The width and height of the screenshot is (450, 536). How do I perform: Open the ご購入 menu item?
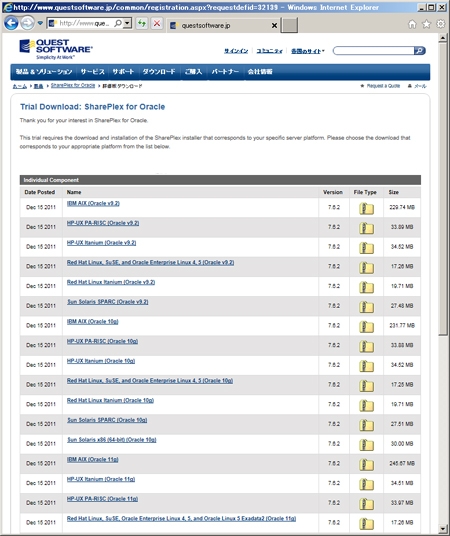193,72
